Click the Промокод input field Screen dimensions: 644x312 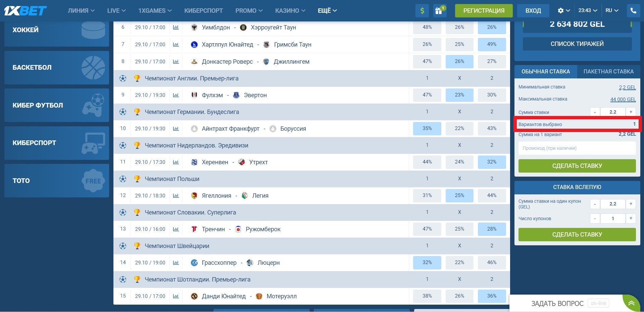coord(577,148)
